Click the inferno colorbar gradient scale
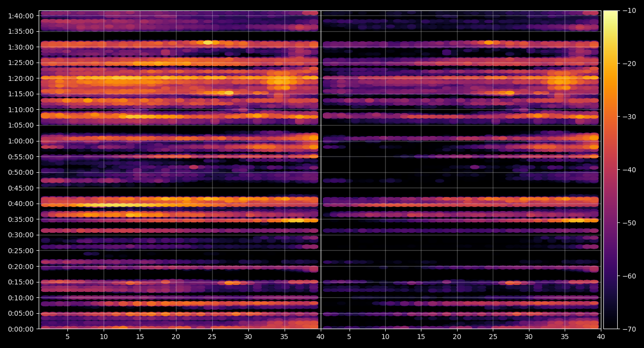 [x=610, y=170]
